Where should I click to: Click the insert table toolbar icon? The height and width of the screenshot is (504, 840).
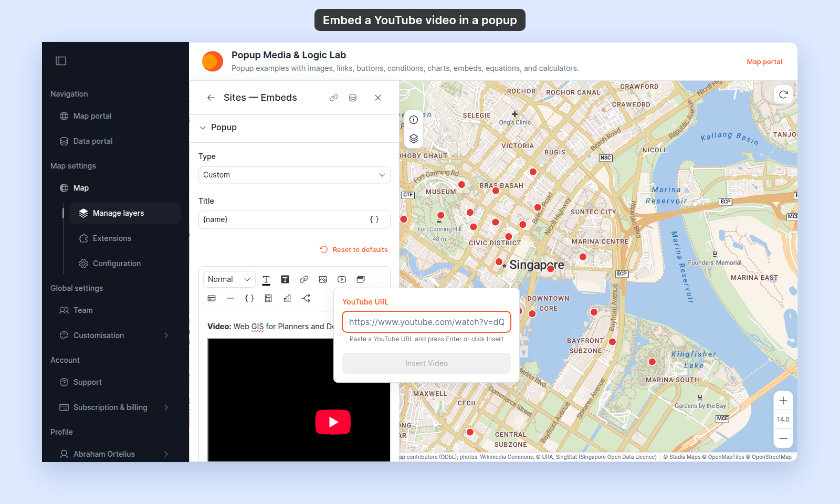click(x=212, y=298)
